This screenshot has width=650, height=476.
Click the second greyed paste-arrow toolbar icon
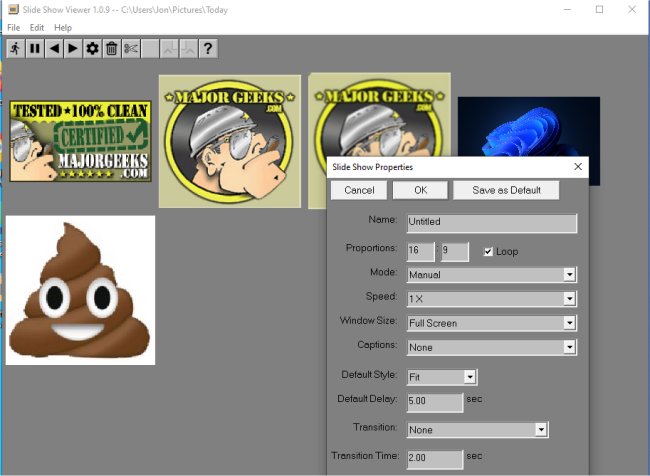coord(188,49)
